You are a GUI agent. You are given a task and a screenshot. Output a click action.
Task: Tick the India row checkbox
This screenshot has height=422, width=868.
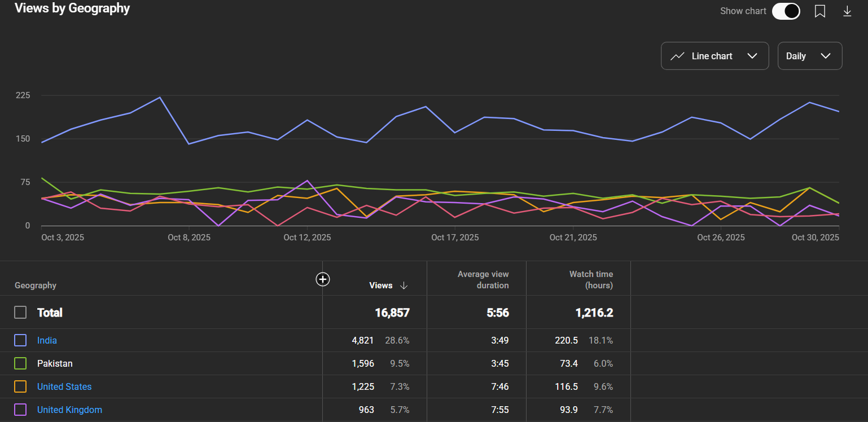(20, 340)
